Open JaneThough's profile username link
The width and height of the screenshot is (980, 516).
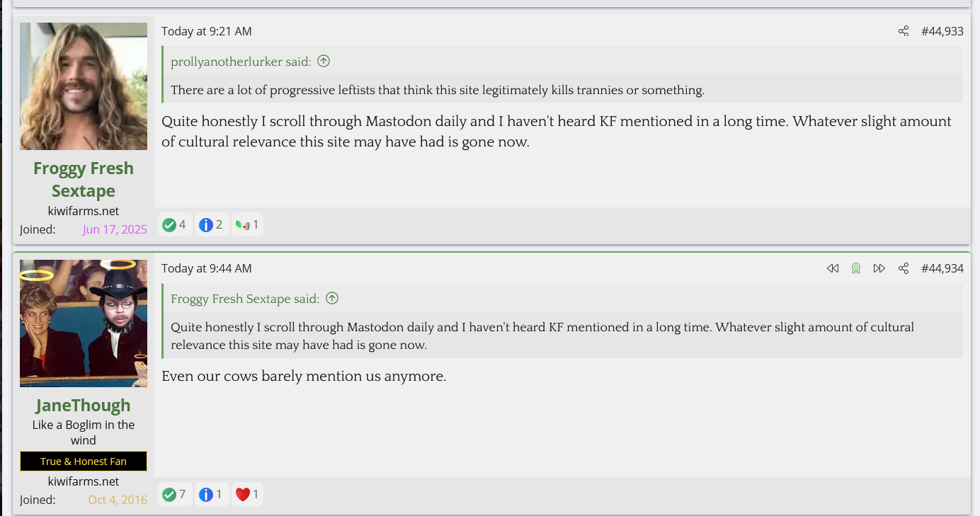pyautogui.click(x=84, y=405)
